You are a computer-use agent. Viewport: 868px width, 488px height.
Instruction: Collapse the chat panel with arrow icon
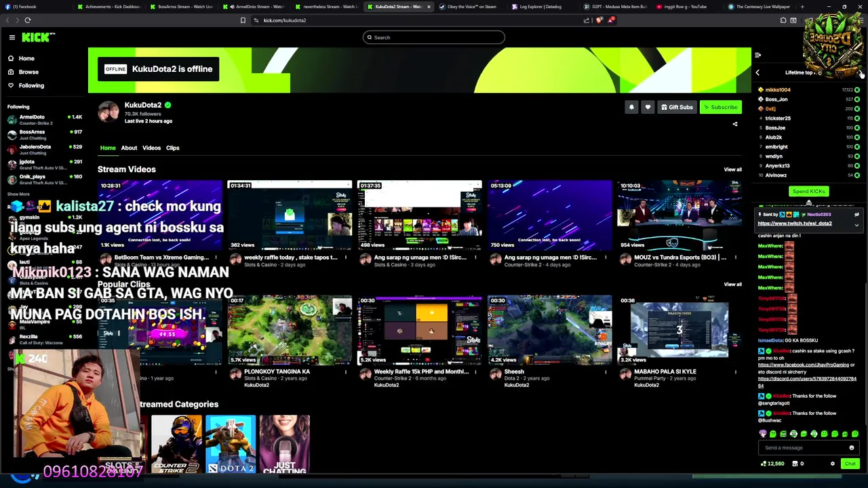point(758,56)
